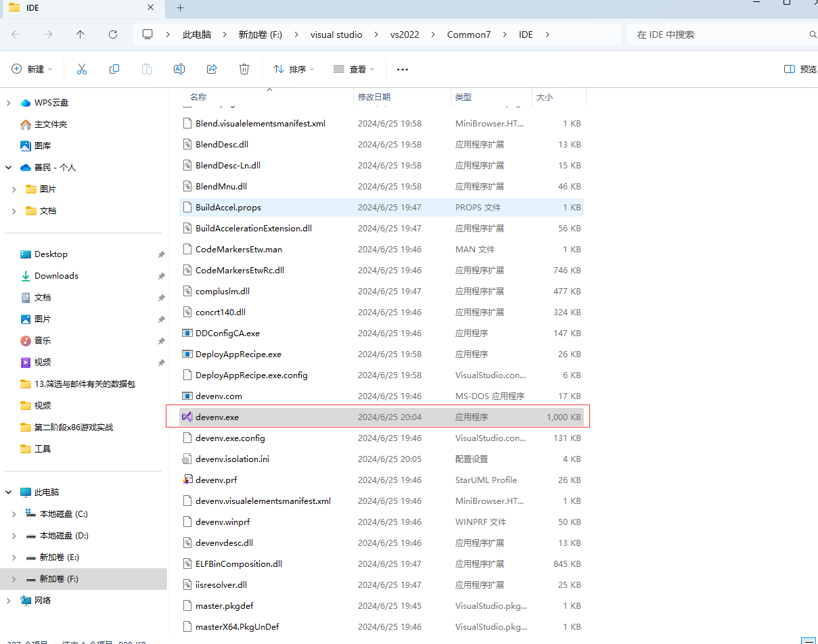
Task: Open 音乐 music folder in sidebar
Action: pyautogui.click(x=36, y=341)
